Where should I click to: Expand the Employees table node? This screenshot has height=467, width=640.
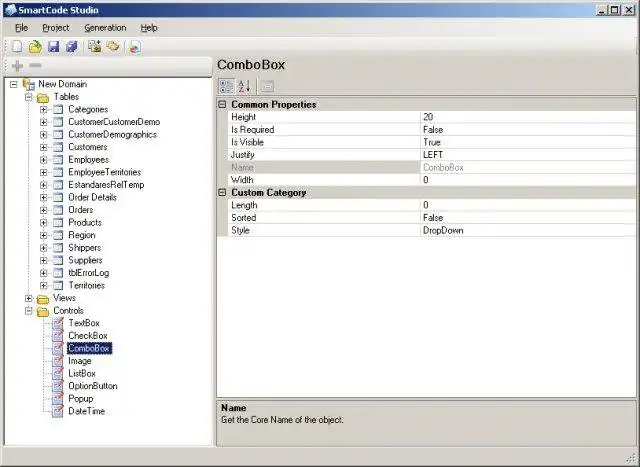pyautogui.click(x=43, y=160)
